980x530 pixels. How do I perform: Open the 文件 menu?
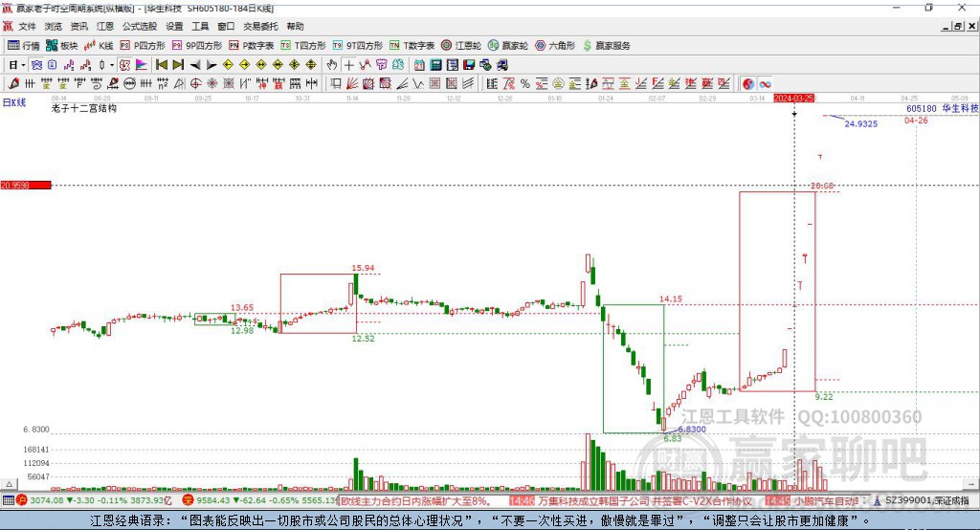tap(27, 26)
